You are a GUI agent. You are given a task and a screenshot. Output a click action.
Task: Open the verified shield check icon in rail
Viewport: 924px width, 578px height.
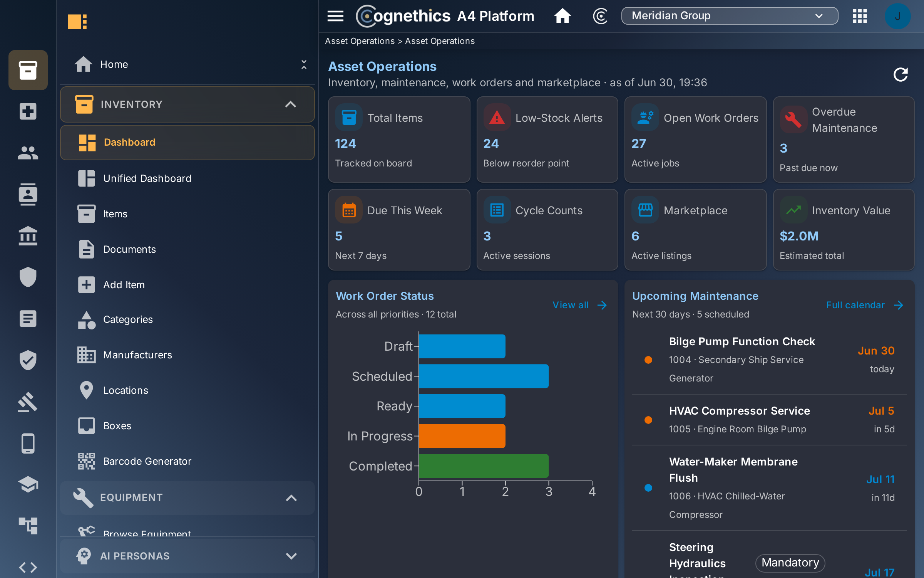pos(28,360)
